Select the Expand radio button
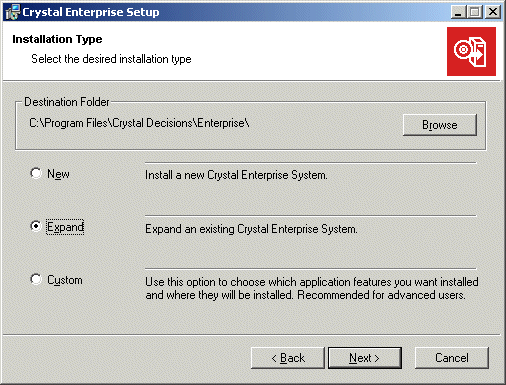The image size is (506, 385). click(36, 226)
